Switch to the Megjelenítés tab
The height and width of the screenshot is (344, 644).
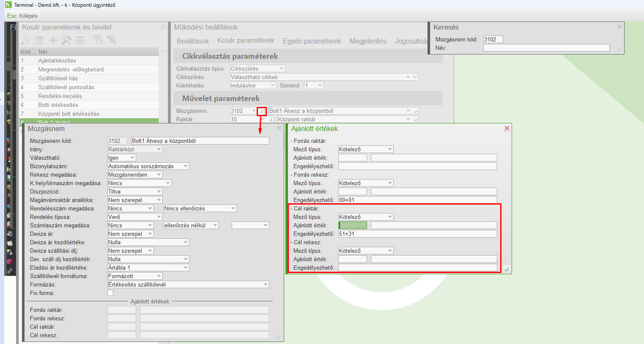coord(368,41)
